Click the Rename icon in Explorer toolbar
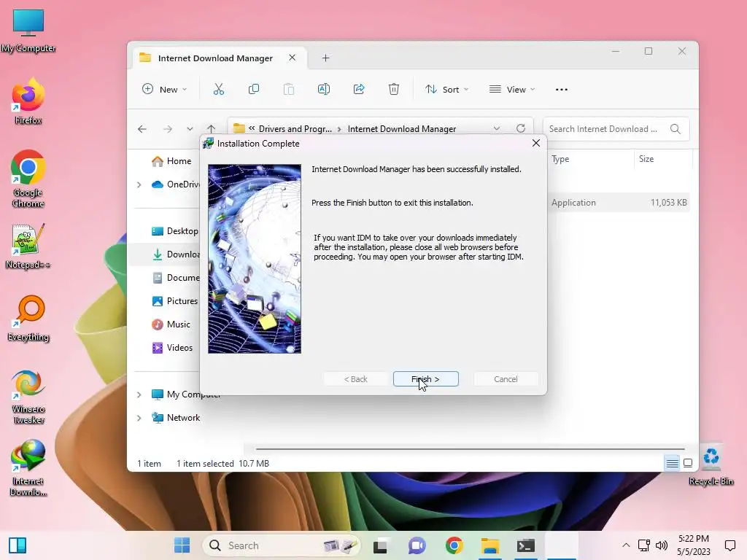Image resolution: width=747 pixels, height=560 pixels. tap(324, 89)
